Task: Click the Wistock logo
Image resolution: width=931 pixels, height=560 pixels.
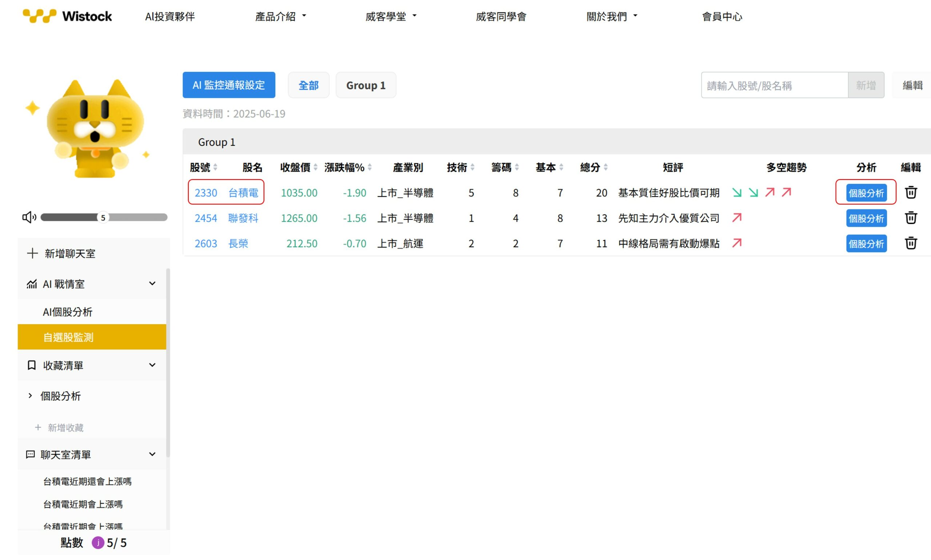Action: click(67, 16)
